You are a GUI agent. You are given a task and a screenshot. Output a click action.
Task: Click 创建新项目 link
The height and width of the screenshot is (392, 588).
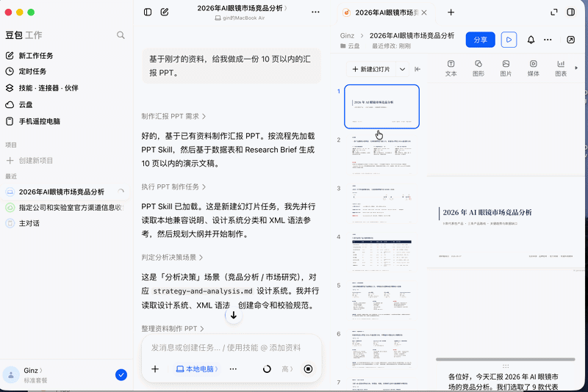pos(29,161)
